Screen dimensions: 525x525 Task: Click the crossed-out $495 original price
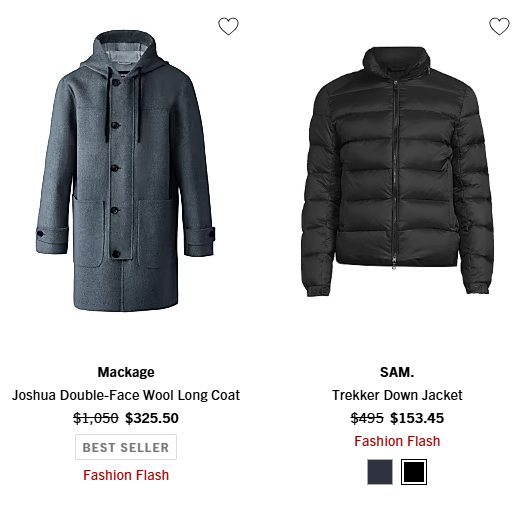tap(367, 418)
